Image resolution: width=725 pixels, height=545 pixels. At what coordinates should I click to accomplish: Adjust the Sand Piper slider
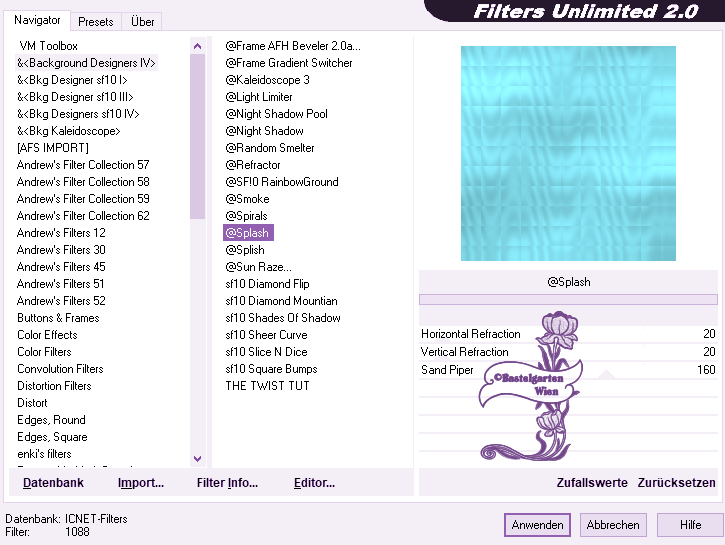[568, 370]
